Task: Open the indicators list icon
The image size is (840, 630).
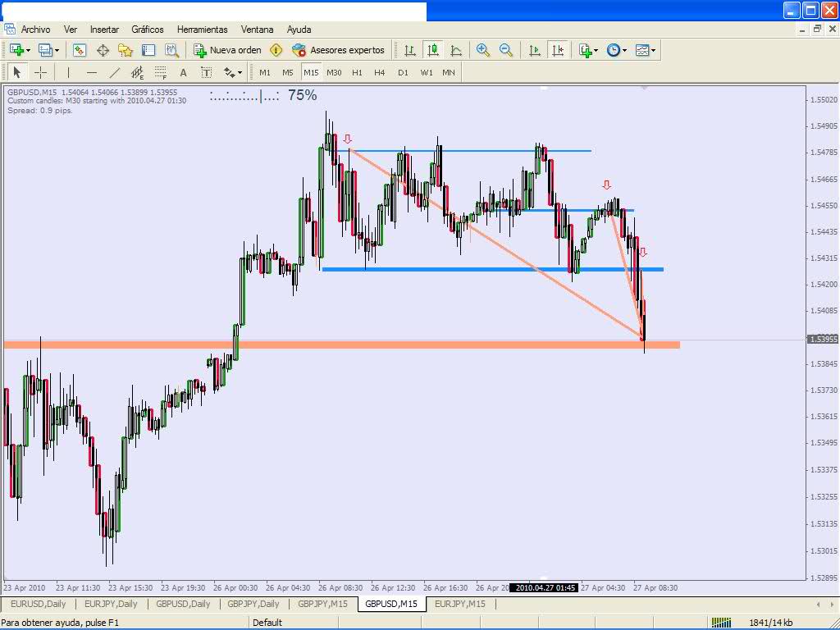Action: coord(585,50)
